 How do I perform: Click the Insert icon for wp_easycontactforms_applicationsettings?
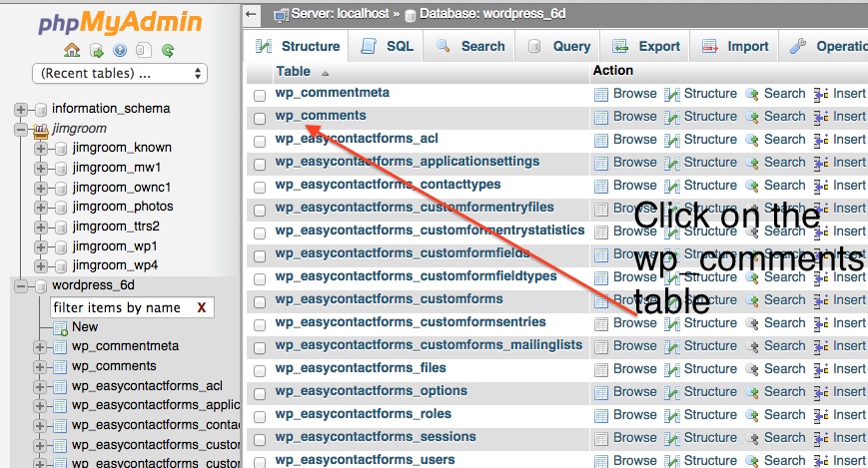(821, 164)
